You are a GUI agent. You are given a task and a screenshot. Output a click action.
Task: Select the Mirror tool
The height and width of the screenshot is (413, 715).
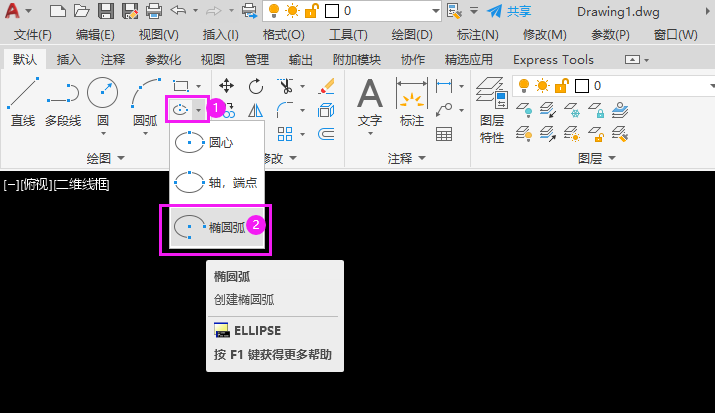click(x=256, y=110)
